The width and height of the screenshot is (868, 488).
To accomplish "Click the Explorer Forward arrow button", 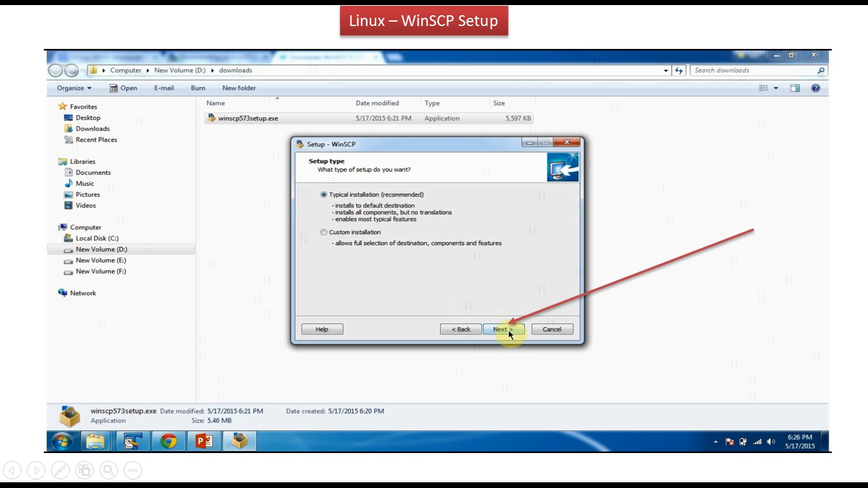I will pyautogui.click(x=71, y=71).
